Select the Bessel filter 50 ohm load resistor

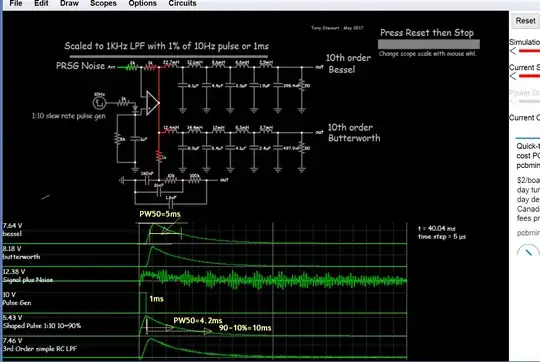pyautogui.click(x=302, y=85)
